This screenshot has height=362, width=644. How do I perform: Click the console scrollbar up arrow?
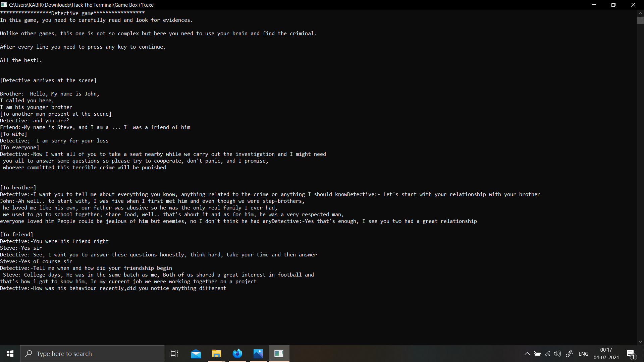tap(640, 13)
